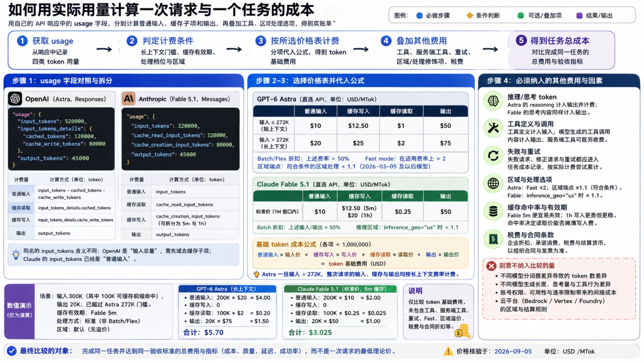644x362 pixels.
Task: Select the $25 cell in the 长上下文 row
Action: tap(358, 143)
